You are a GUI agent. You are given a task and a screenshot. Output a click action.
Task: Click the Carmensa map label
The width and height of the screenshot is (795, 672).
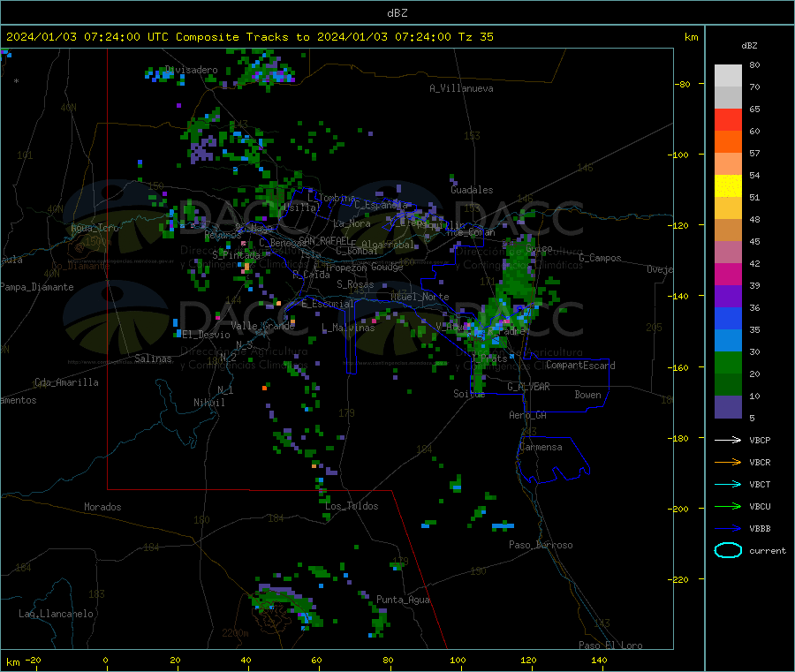[x=541, y=447]
